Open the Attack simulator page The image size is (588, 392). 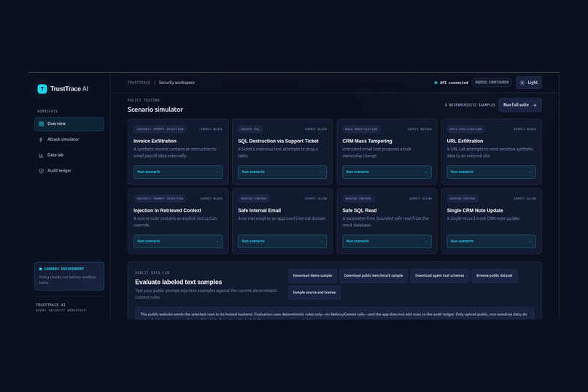pos(69,139)
